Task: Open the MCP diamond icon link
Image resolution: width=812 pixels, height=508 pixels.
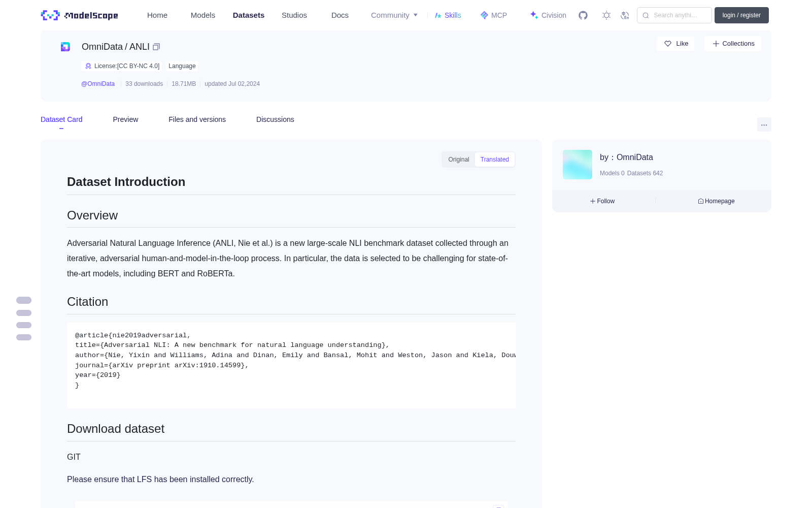Action: tap(494, 15)
